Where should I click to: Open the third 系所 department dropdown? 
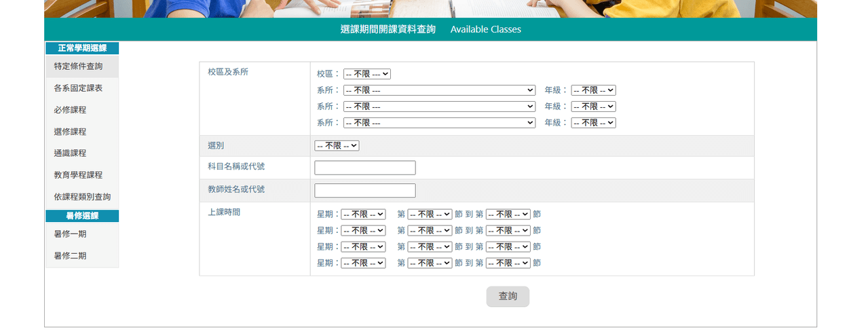[439, 123]
